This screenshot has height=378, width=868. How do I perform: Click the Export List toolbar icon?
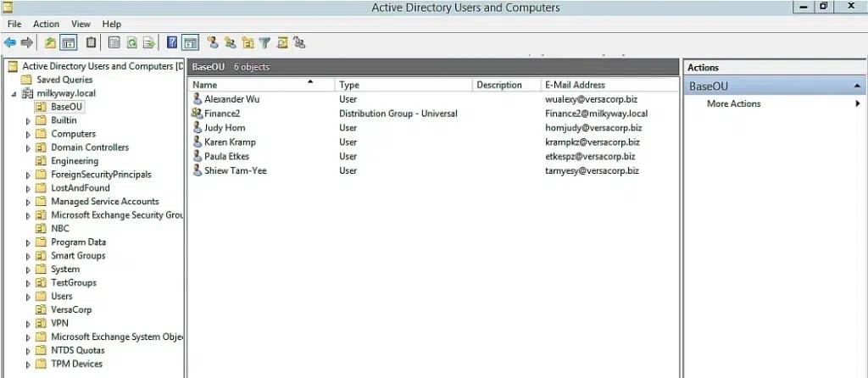(149, 42)
